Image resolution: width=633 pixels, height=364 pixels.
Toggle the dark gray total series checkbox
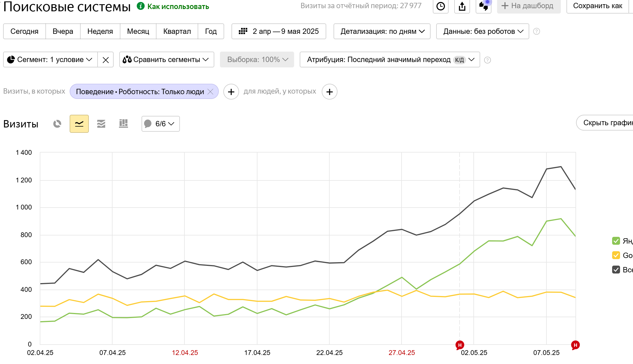coord(616,270)
